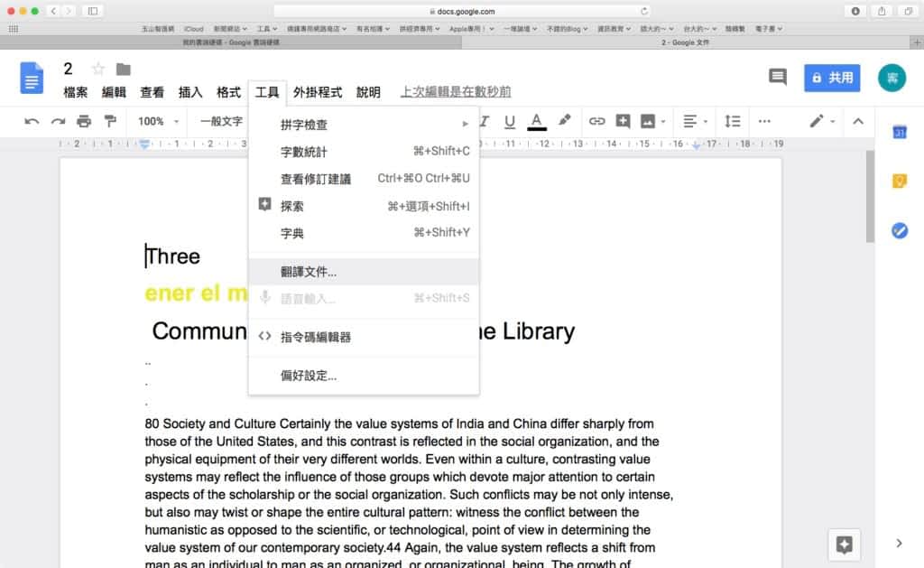The width and height of the screenshot is (924, 568).
Task: Click the blue 共用 share button
Action: click(832, 78)
